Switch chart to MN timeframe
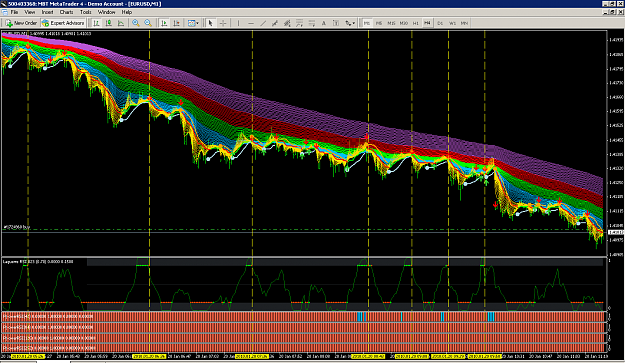 click(464, 23)
